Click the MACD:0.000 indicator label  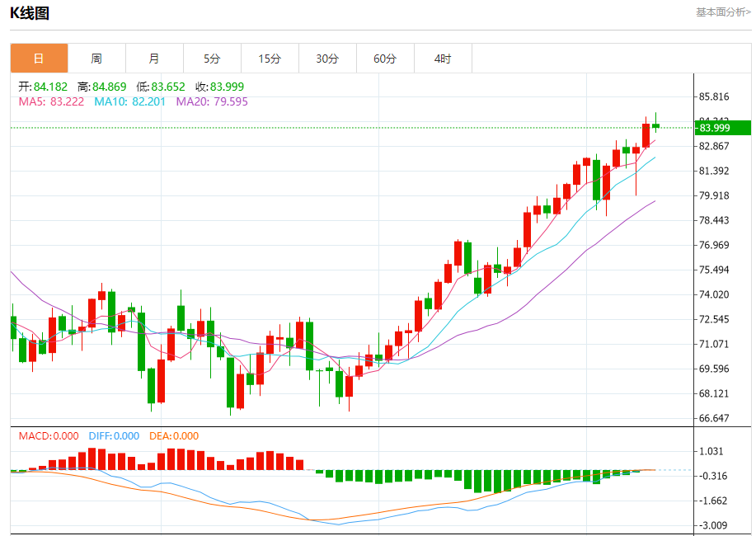(x=49, y=436)
